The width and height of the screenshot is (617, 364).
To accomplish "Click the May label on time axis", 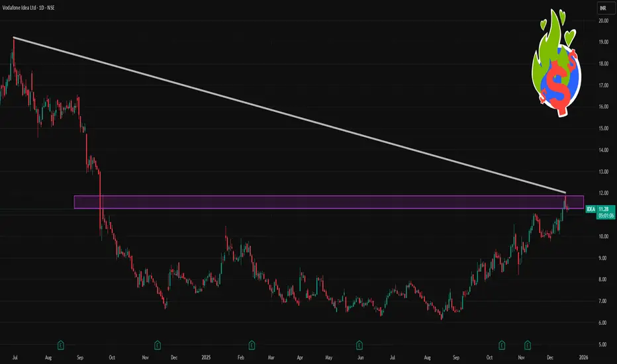I will (x=328, y=357).
